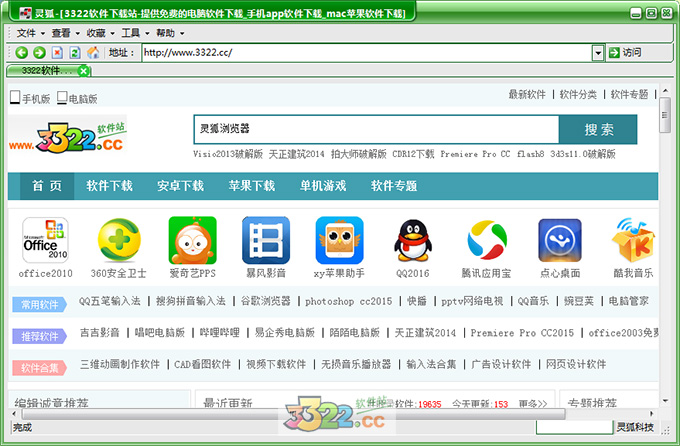Go to 单机游戏 navigation tab
Screen dimensions: 680x446
(323, 186)
